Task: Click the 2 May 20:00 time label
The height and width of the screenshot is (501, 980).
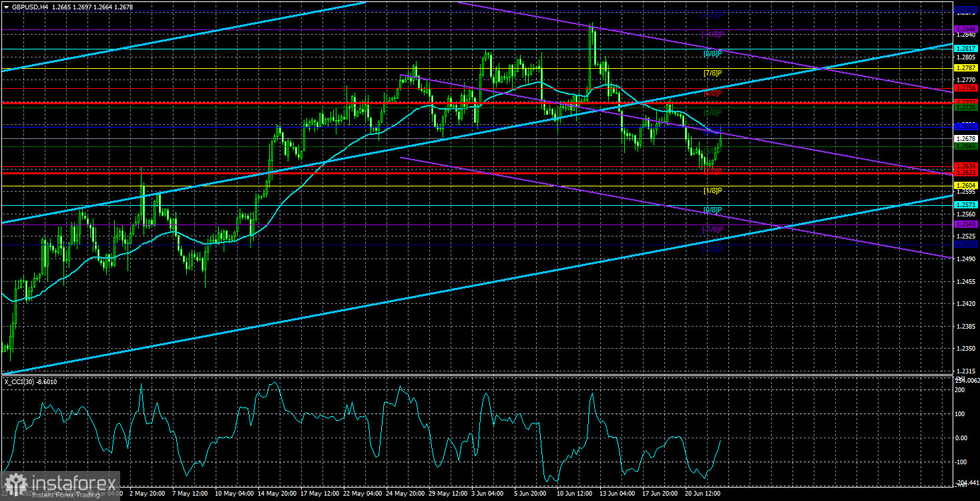Action: pos(148,494)
